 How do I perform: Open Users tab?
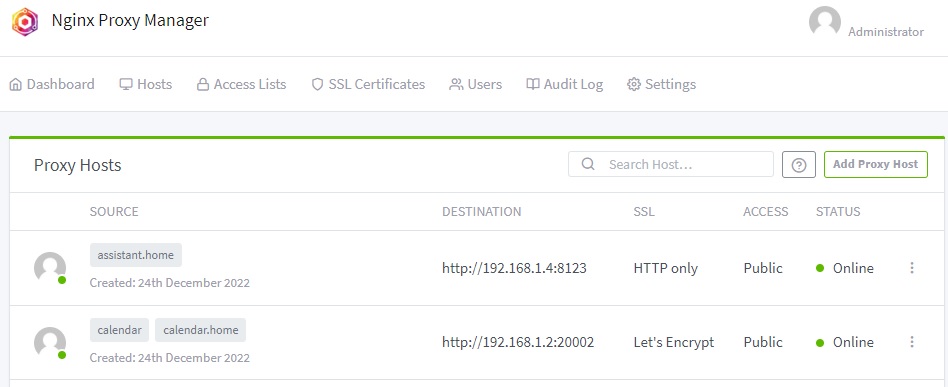(476, 84)
